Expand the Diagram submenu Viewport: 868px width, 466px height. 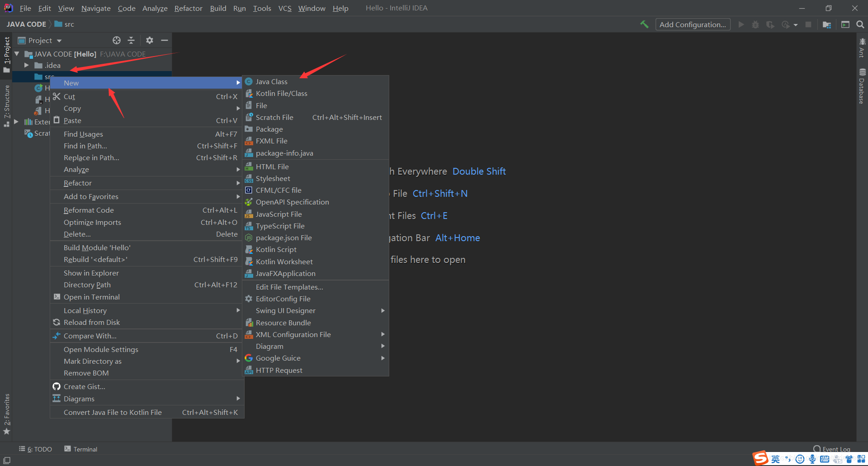click(x=316, y=346)
